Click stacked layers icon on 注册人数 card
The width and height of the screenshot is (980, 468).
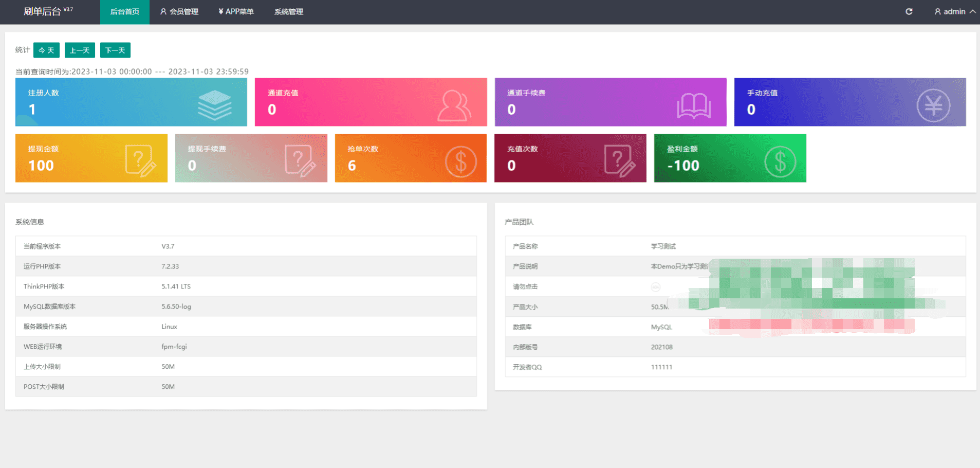point(215,105)
